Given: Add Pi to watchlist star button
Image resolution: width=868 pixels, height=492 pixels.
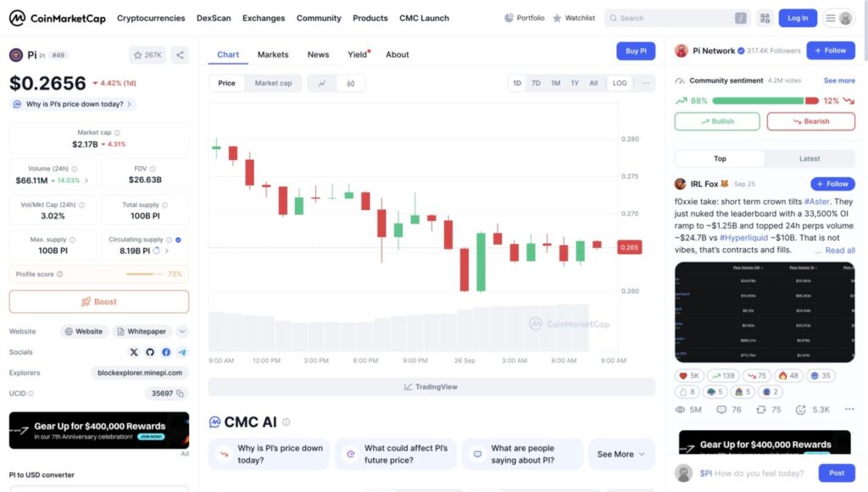Looking at the screenshot, I should click(147, 55).
